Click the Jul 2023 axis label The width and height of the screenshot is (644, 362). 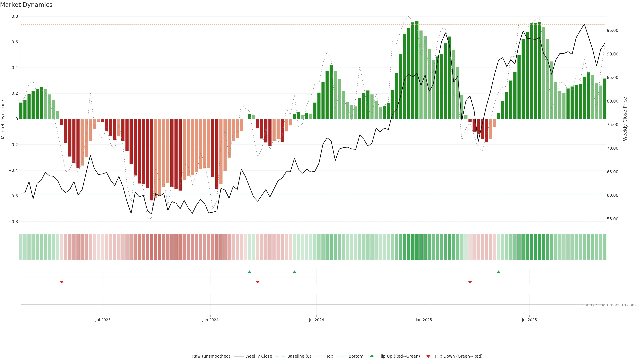[103, 320]
